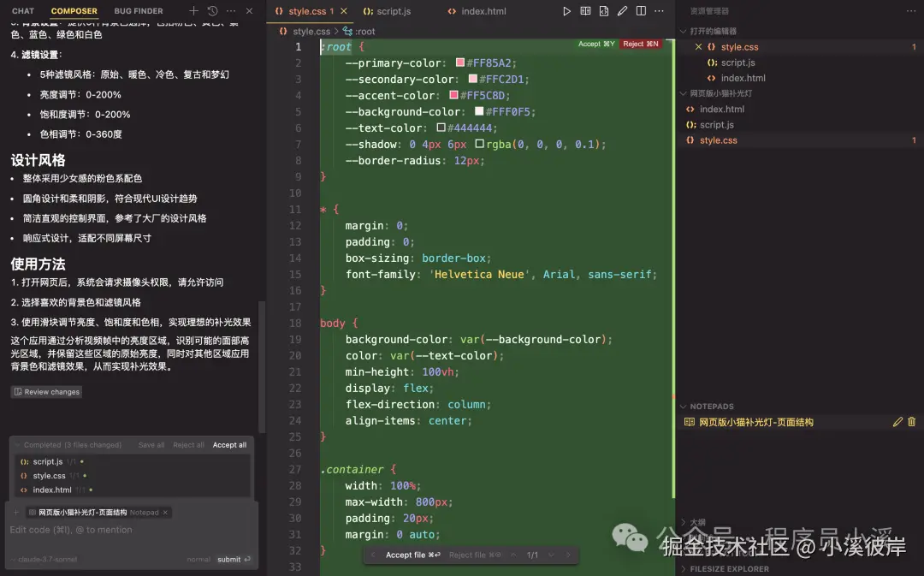
Task: Submit the composer prompt
Action: [234, 560]
